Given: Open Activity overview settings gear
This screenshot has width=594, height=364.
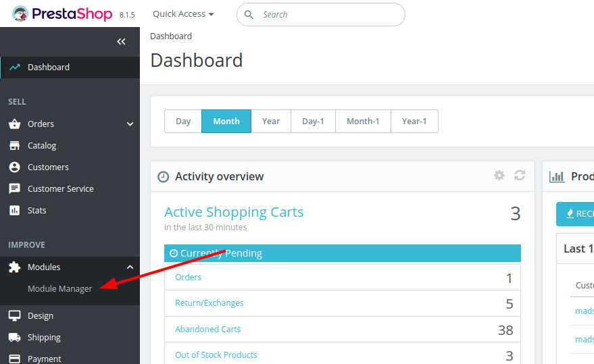Looking at the screenshot, I should pos(499,176).
